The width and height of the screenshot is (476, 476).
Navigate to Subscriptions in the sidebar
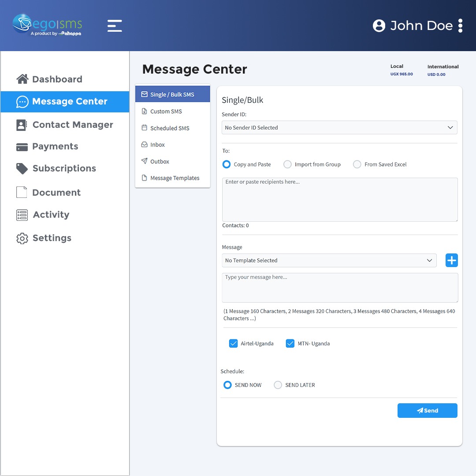[65, 168]
